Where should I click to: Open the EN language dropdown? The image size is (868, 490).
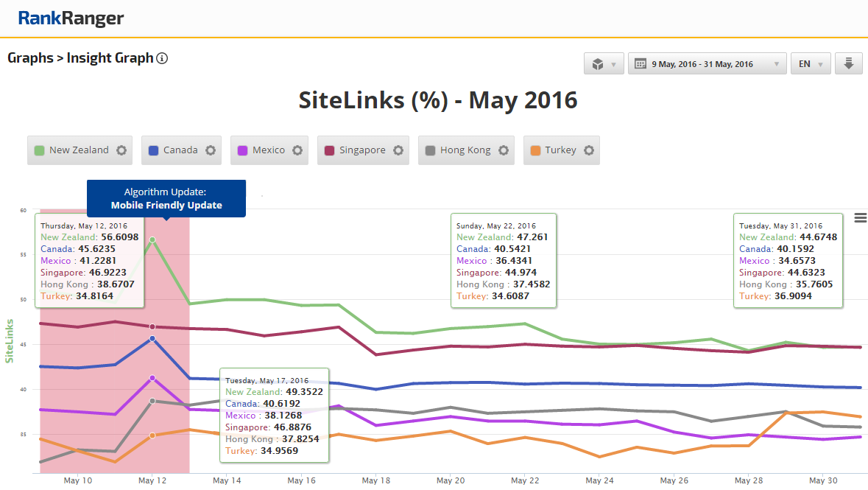point(811,64)
